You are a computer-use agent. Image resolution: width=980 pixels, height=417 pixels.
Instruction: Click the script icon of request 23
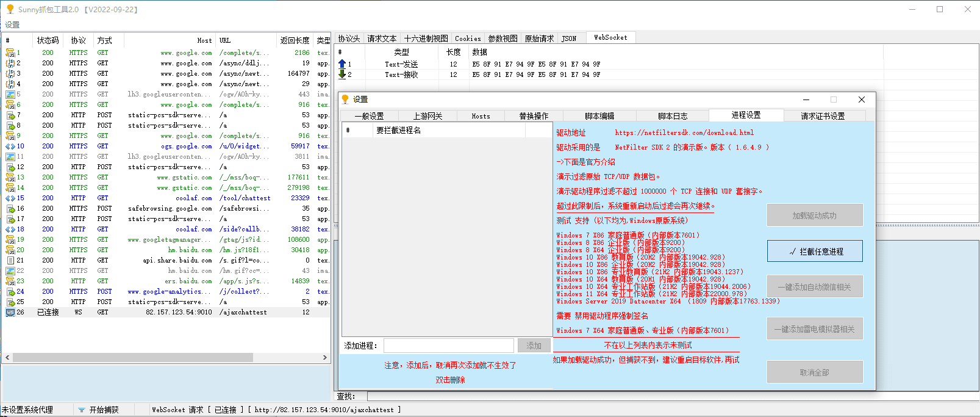[x=10, y=281]
